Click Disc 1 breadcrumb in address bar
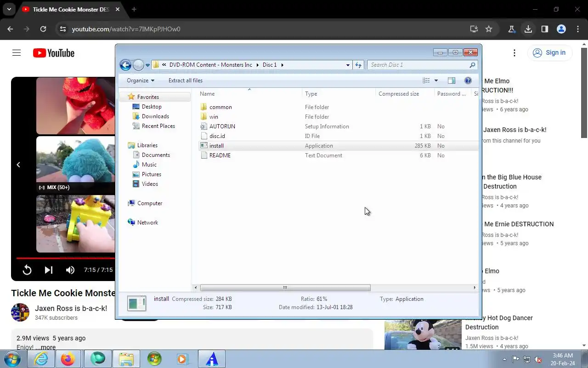The height and width of the screenshot is (368, 588). point(270,65)
